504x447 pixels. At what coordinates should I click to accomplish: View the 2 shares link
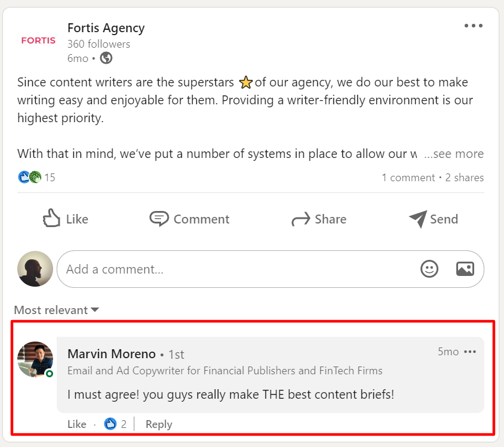465,178
